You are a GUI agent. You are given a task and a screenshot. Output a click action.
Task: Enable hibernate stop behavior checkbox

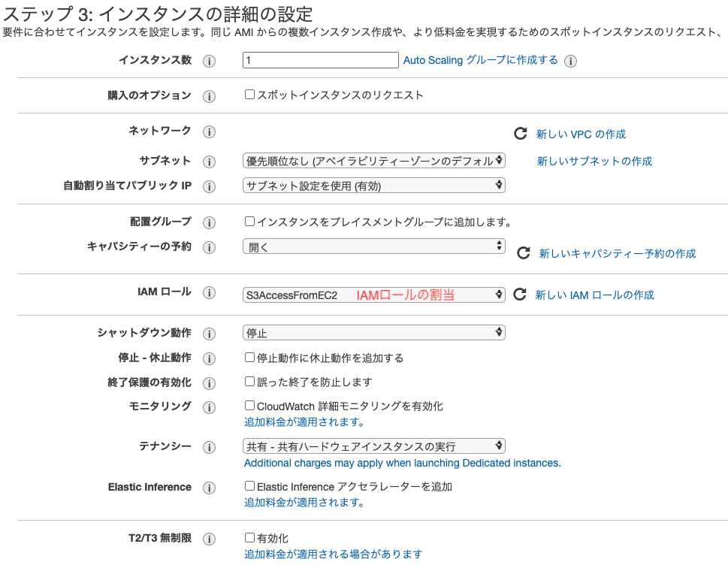[249, 357]
